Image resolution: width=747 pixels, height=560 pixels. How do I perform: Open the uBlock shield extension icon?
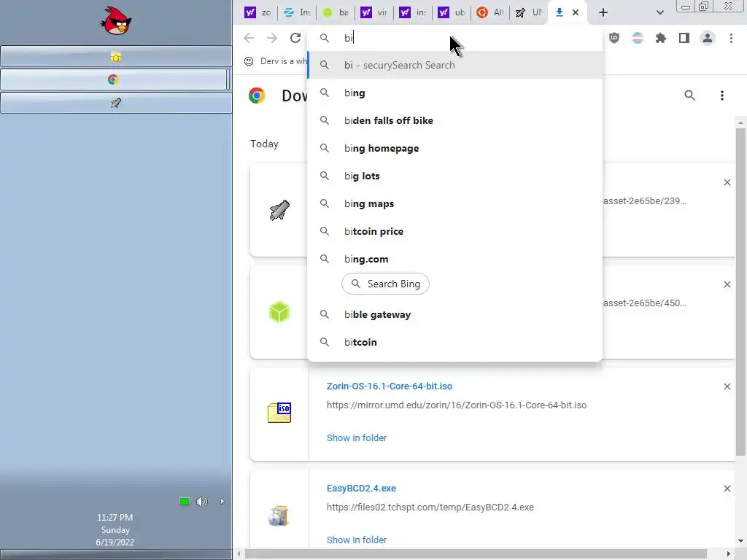point(614,38)
